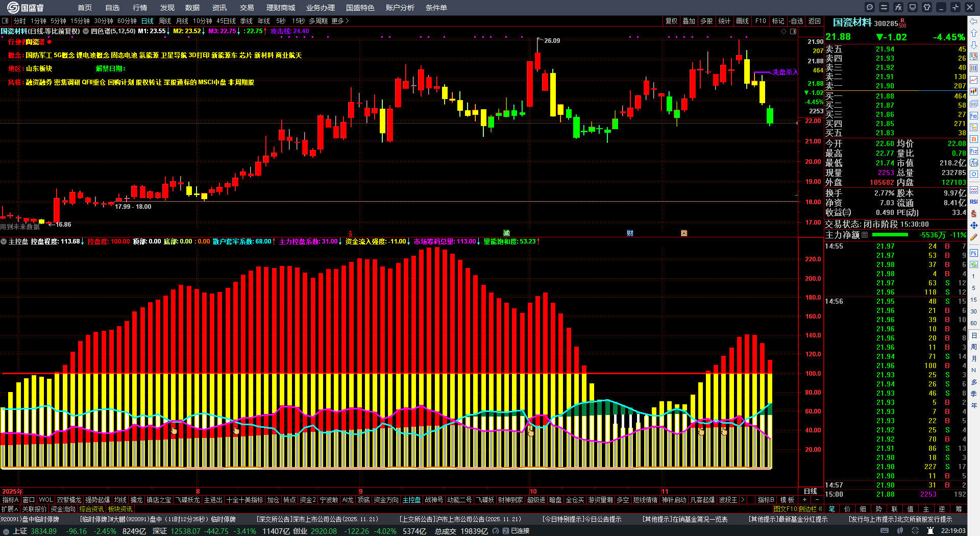Toggle 复权 price adjustment
The width and height of the screenshot is (980, 536).
pyautogui.click(x=672, y=21)
